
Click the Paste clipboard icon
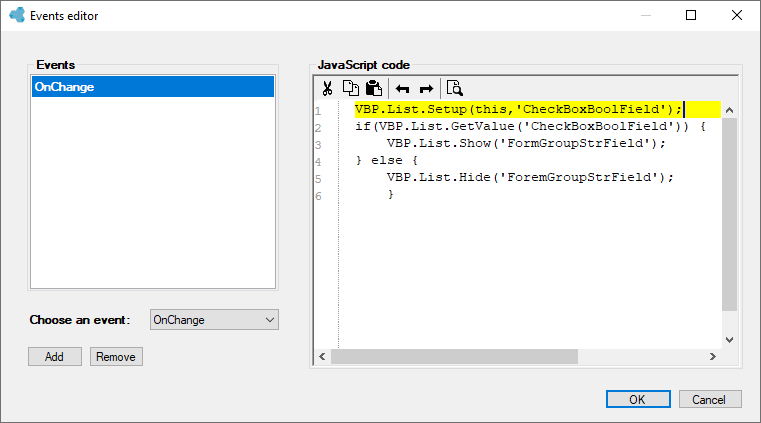[374, 88]
